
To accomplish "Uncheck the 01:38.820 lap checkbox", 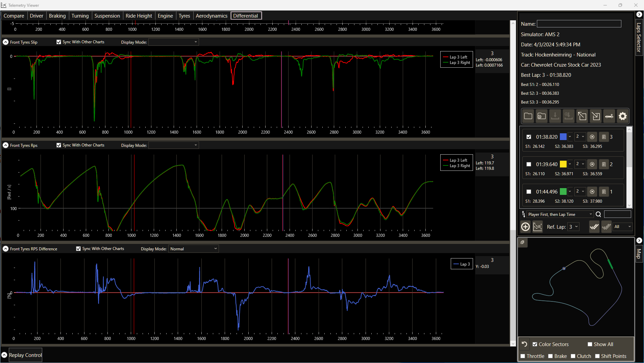I will [529, 137].
